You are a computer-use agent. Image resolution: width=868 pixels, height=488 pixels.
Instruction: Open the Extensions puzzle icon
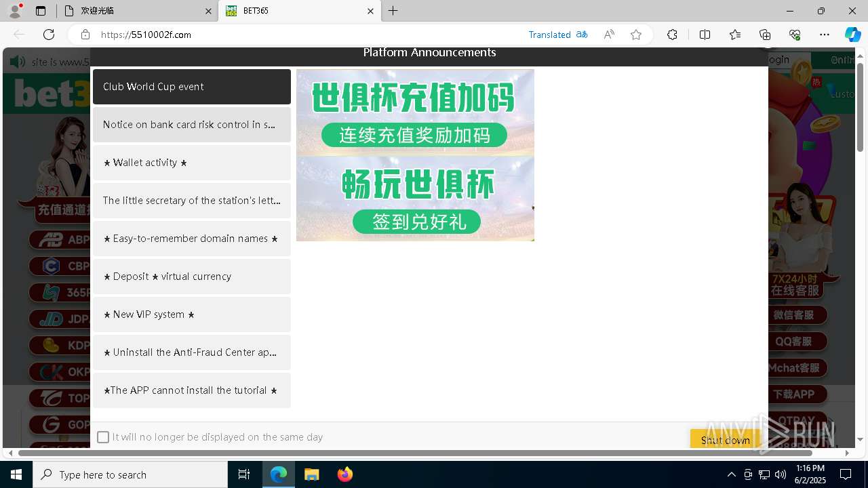click(672, 35)
